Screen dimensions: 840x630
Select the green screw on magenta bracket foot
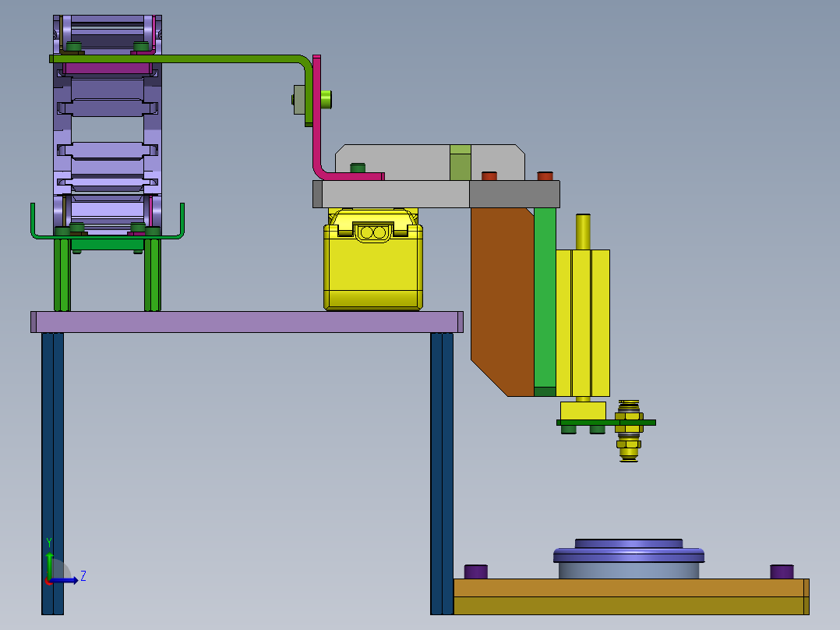358,168
